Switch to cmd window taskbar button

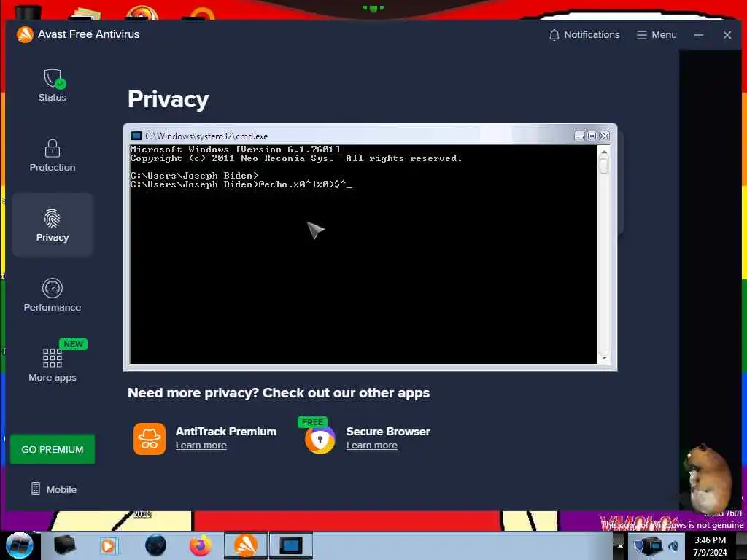tap(291, 545)
